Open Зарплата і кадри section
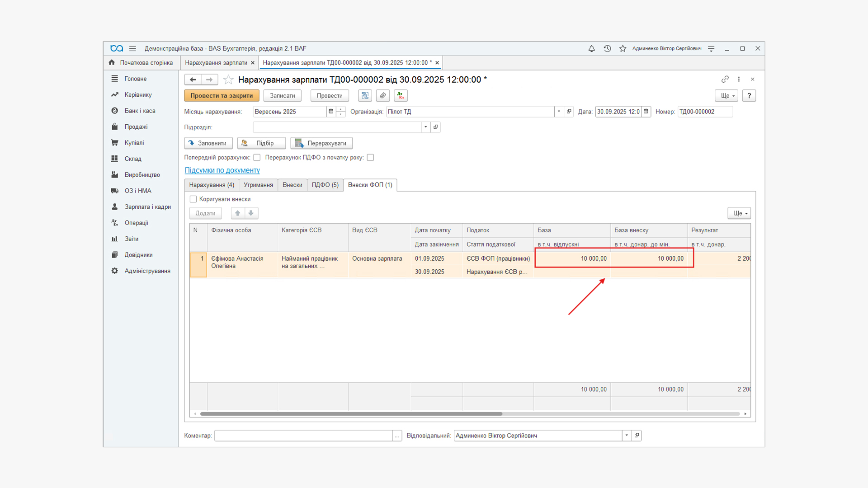The image size is (868, 488). (147, 206)
